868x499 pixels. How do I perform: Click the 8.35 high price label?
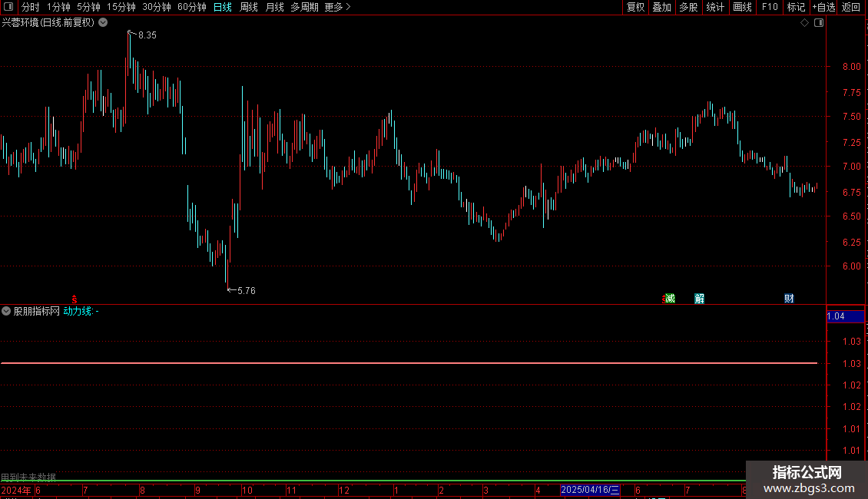[147, 35]
